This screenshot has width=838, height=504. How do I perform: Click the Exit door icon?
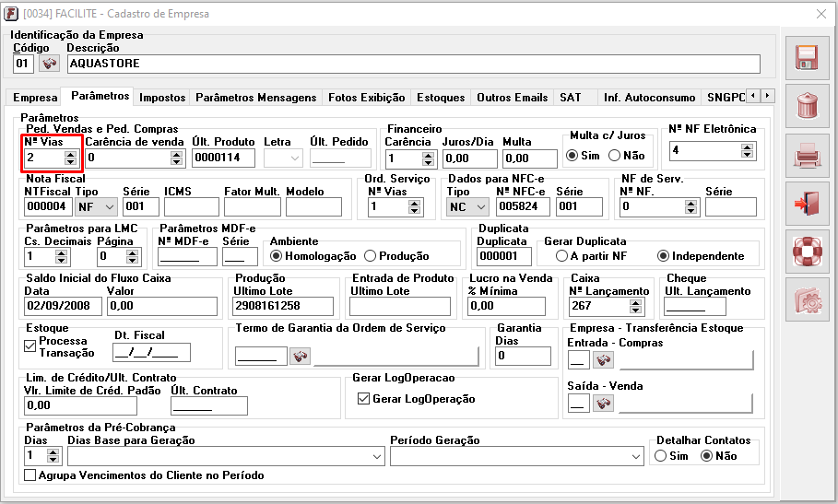tap(807, 204)
